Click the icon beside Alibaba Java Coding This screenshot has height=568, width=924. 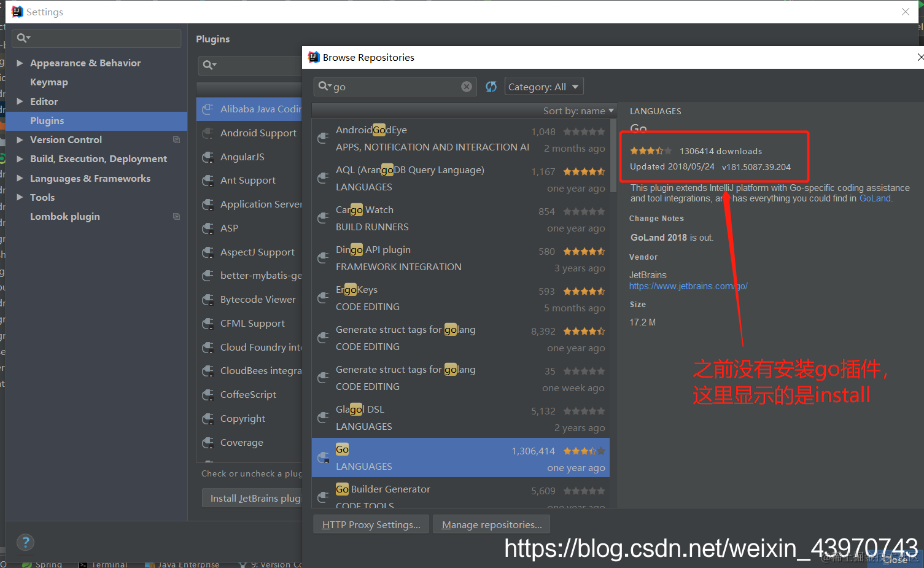(208, 109)
